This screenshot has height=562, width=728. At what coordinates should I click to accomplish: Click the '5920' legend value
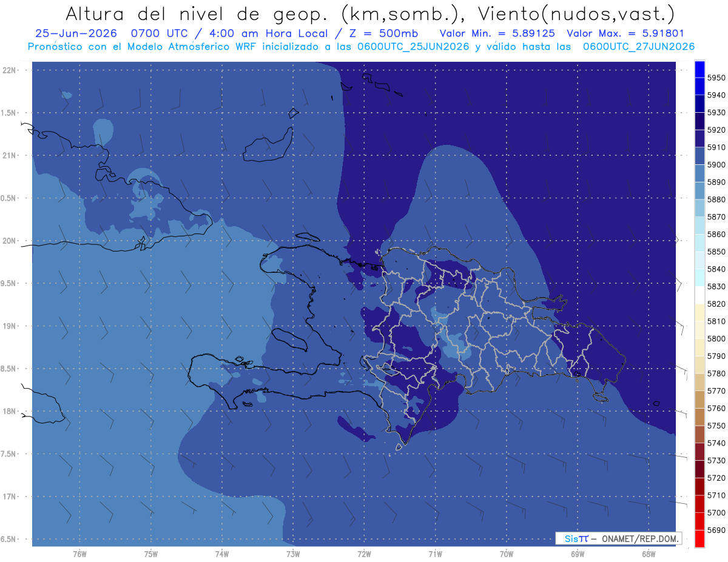point(716,130)
